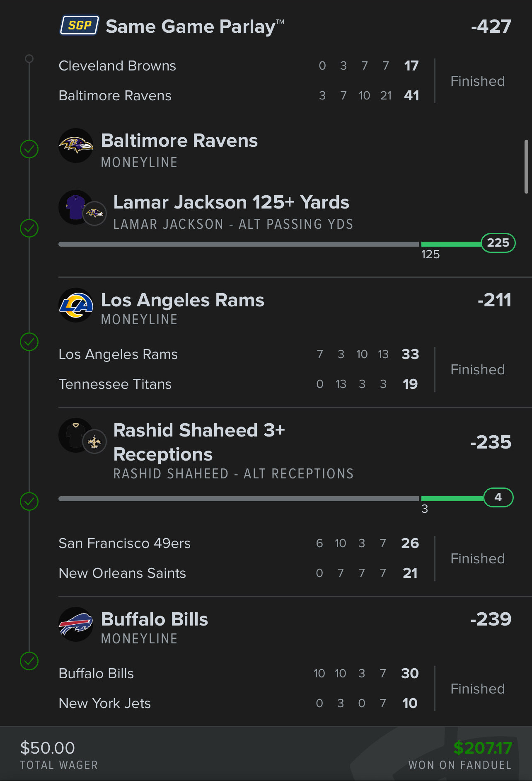Tap the Buffalo Bills logo

click(76, 624)
